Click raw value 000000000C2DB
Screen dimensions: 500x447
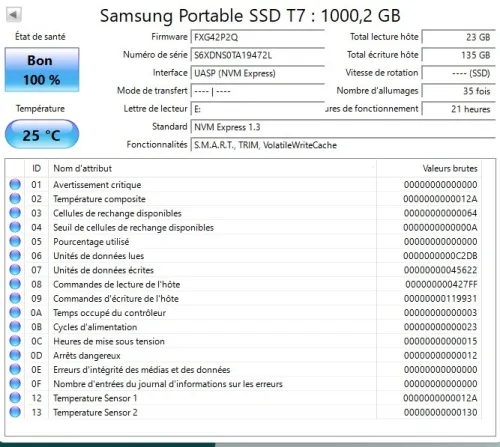(440, 256)
